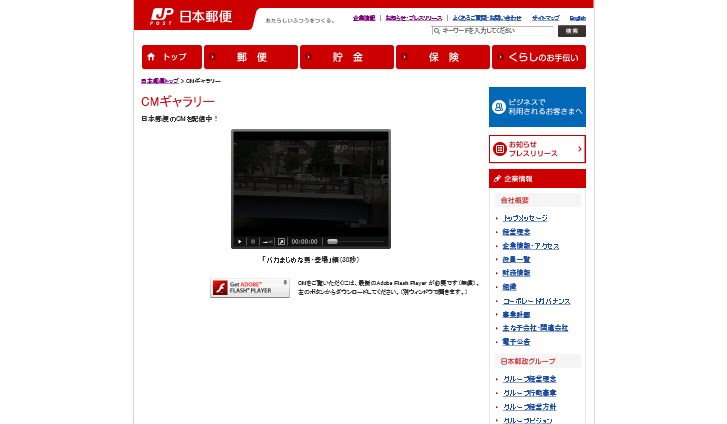Open the 財務情報 sidebar link
Screen dimensions: 727x424
coord(516,273)
